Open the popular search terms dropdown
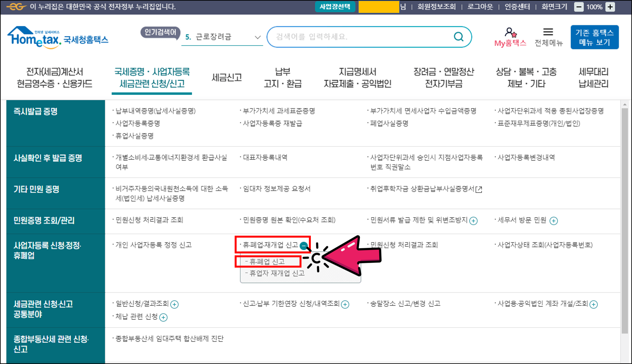632x364 pixels. pyautogui.click(x=257, y=37)
